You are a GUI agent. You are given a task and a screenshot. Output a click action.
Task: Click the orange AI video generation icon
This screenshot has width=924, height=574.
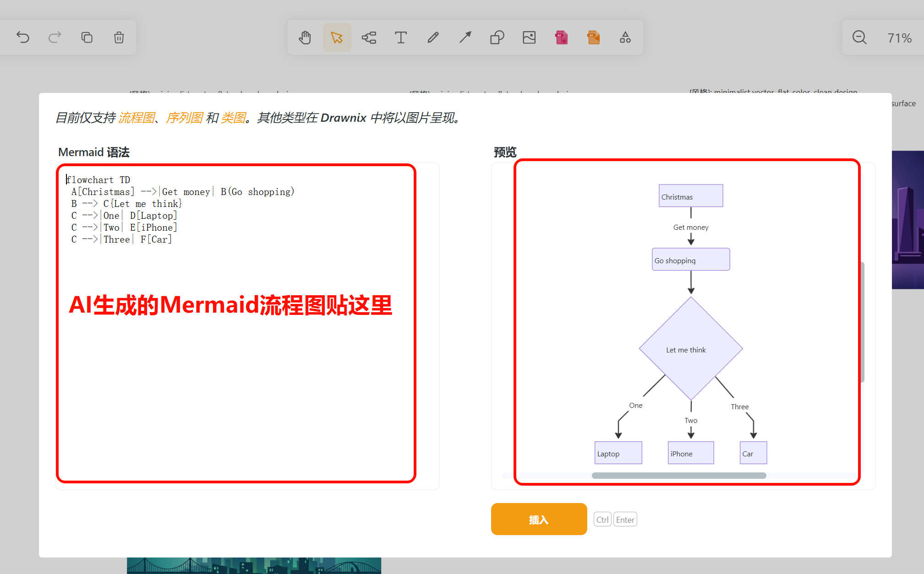click(594, 37)
